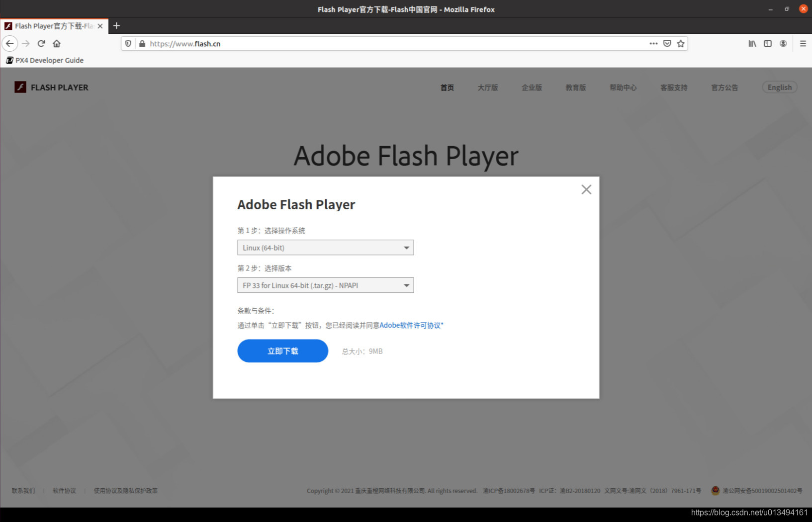Reload the current page

[41, 44]
